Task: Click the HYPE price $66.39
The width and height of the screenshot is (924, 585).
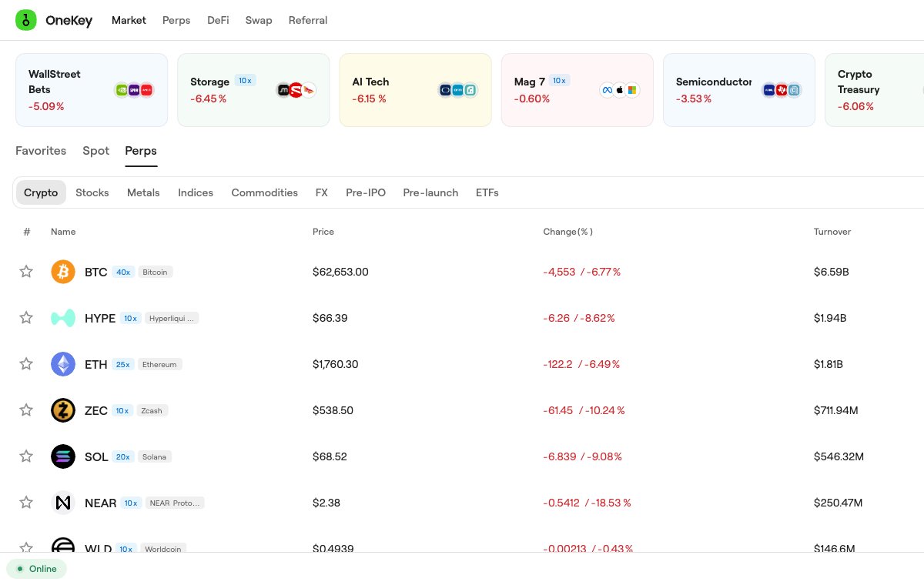Action: (330, 318)
